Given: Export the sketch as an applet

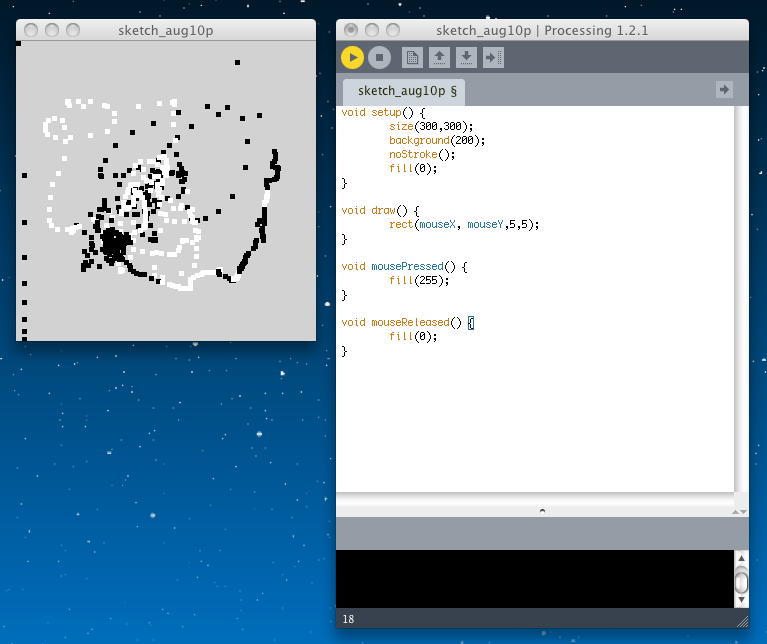Looking at the screenshot, I should pos(493,58).
